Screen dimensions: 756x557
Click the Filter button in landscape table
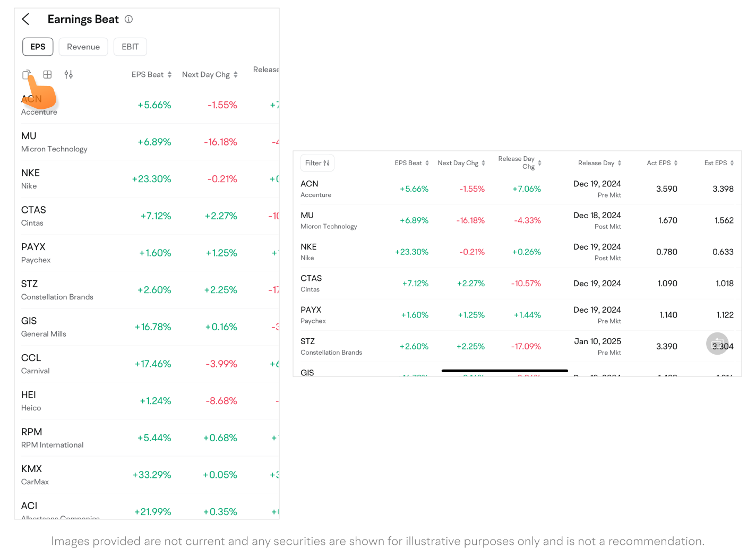click(x=317, y=163)
